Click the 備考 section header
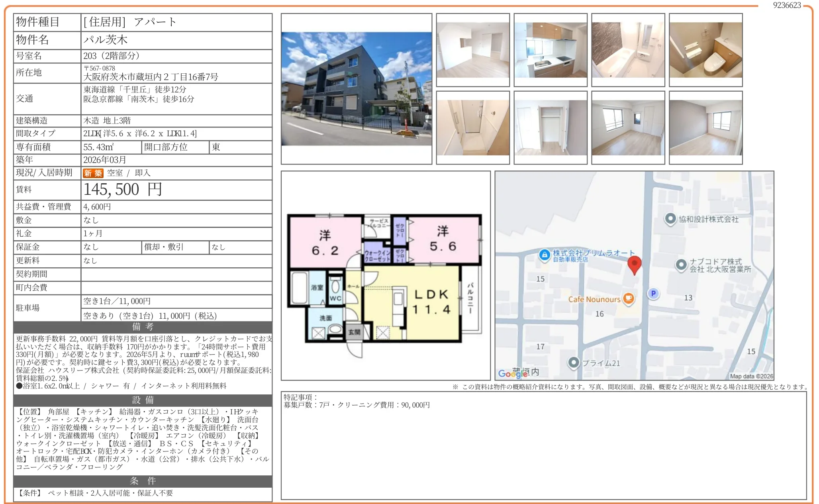This screenshot has height=504, width=819. tap(143, 327)
